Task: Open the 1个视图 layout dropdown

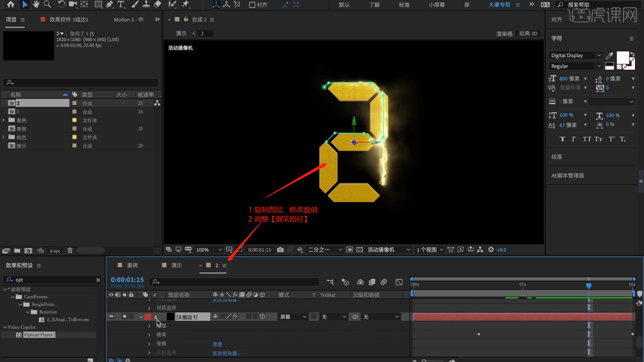Action: coord(430,250)
